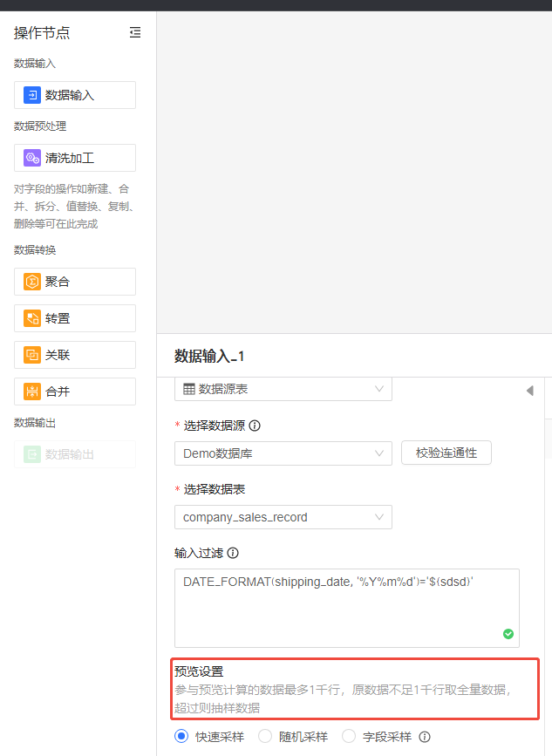
Task: Choose the 聚合 aggregation node
Action: click(75, 282)
